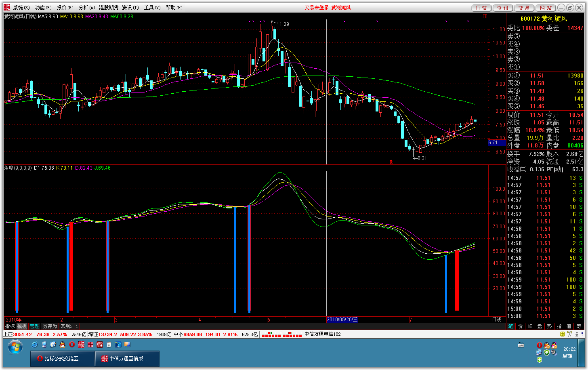The height and width of the screenshot is (370, 588).
Task: Switch to the 价 tab
Action: click(520, 326)
